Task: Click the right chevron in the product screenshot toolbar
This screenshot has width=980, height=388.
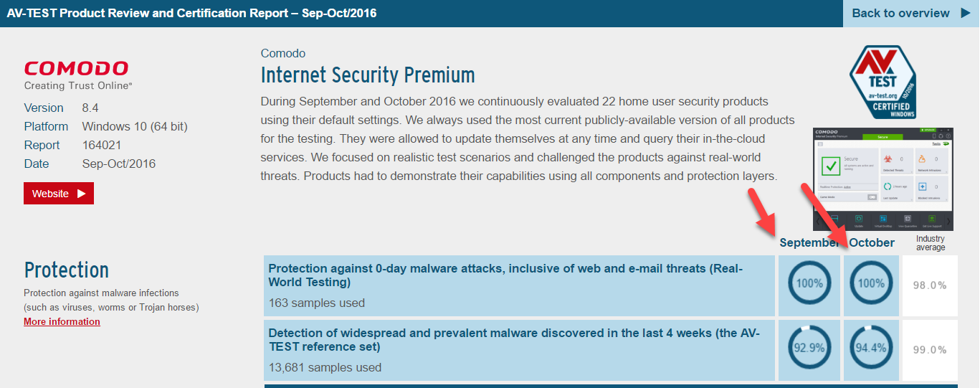Action: [x=948, y=222]
